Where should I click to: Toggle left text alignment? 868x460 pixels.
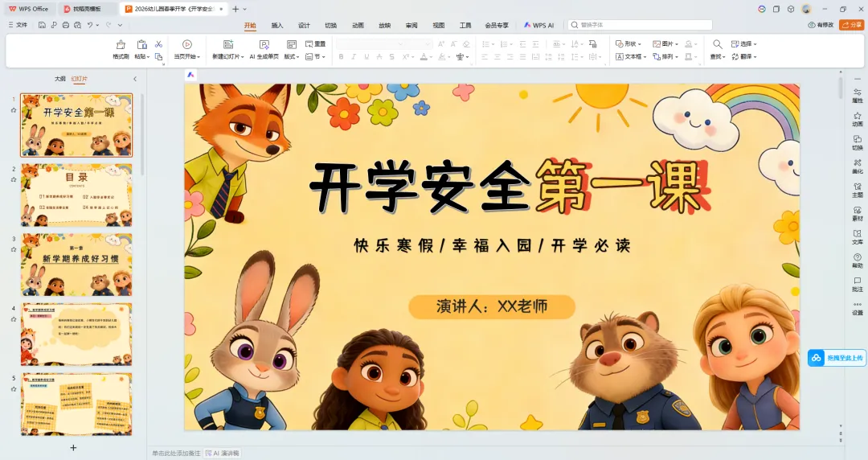click(485, 56)
